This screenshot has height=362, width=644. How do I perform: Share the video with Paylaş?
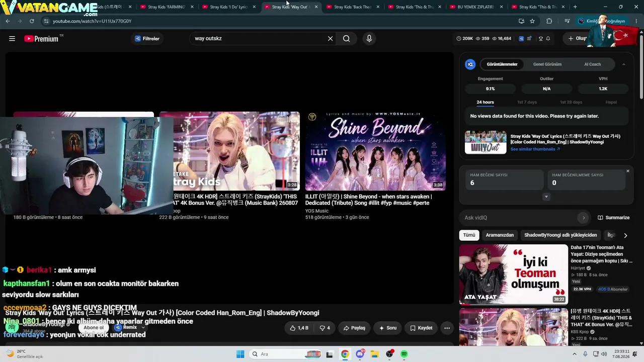tap(354, 328)
